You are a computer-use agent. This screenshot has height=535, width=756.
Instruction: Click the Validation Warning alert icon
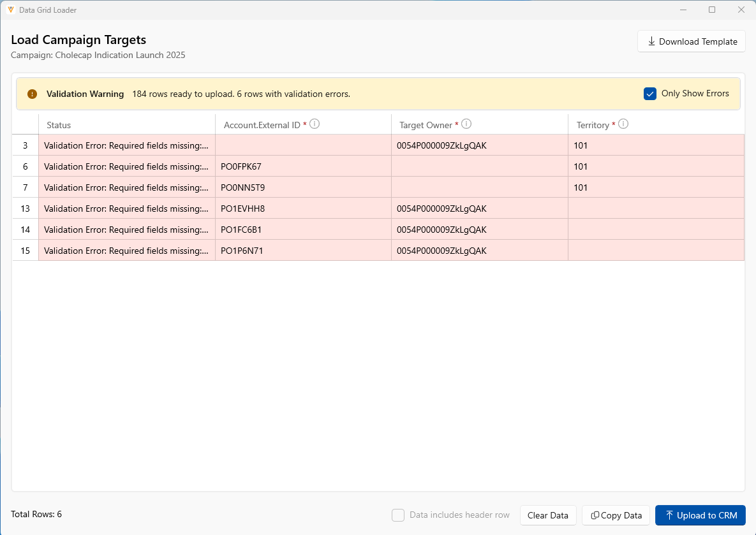pos(33,94)
